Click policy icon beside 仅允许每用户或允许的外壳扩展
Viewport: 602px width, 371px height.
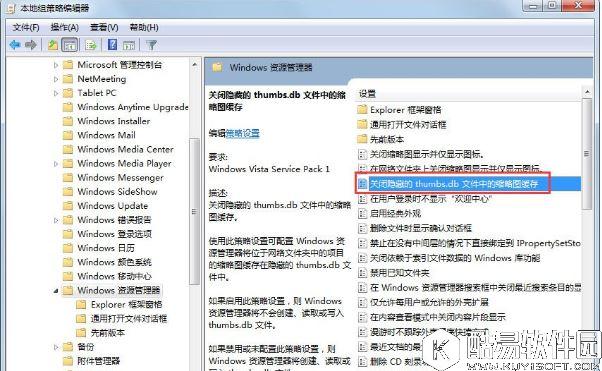[362, 303]
